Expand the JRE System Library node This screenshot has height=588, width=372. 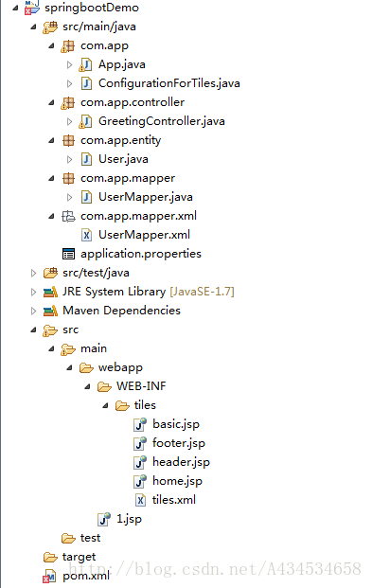(33, 292)
